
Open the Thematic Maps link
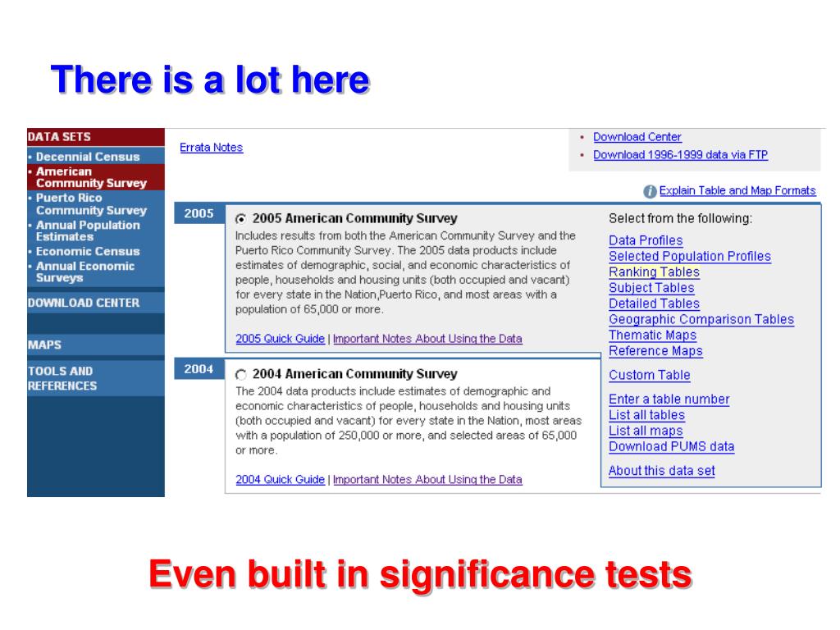[652, 336]
